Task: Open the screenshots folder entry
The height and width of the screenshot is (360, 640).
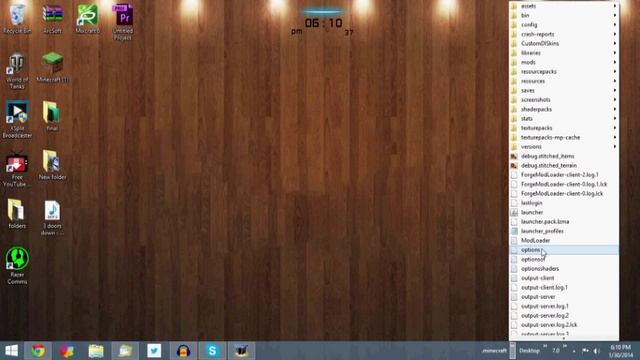Action: (564, 100)
